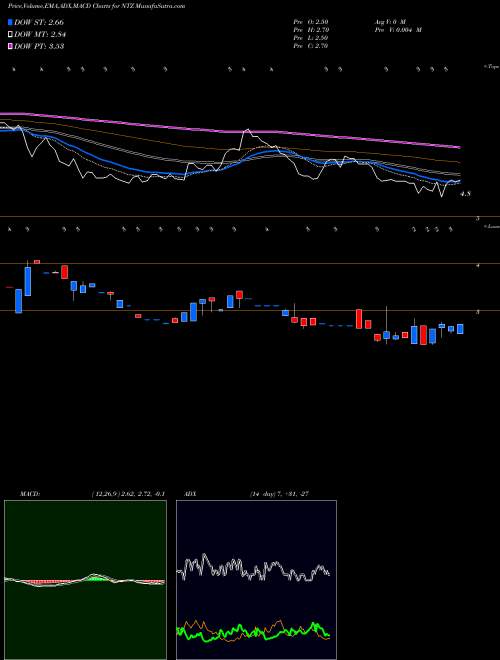
Task: Click the 'Pre V: 0.004 M' text
Action: [x=398, y=30]
